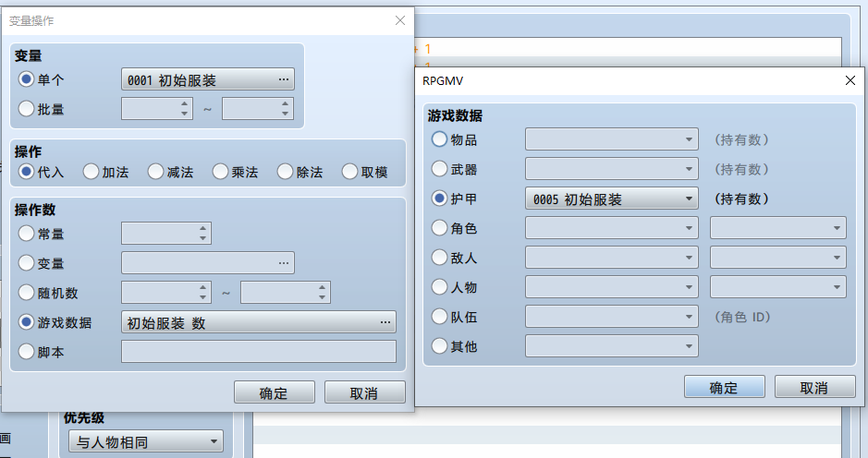The image size is (868, 458).
Task: Open the 人物 parameter dropdown
Action: (777, 287)
